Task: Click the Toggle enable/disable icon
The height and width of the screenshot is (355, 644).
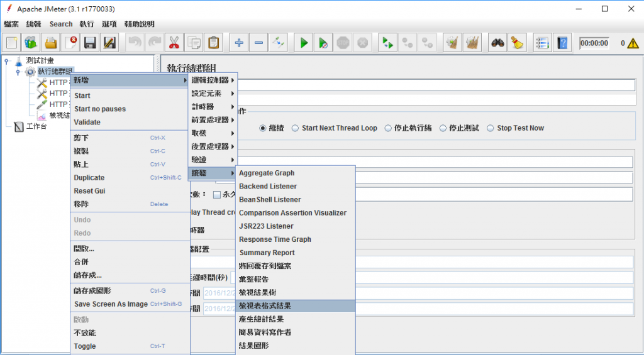Action: point(278,43)
